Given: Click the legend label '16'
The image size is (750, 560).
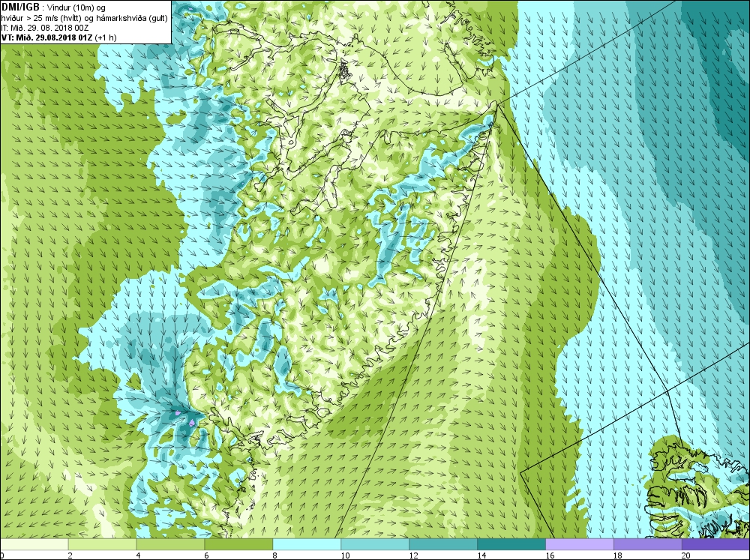Looking at the screenshot, I should [x=550, y=556].
